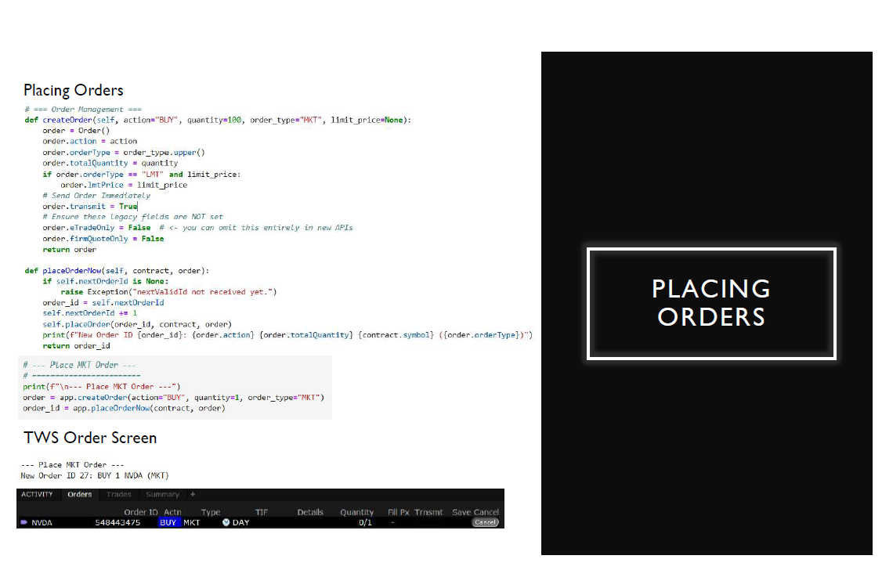
Task: Click the 'New Order ID 27' output line
Action: click(x=95, y=475)
